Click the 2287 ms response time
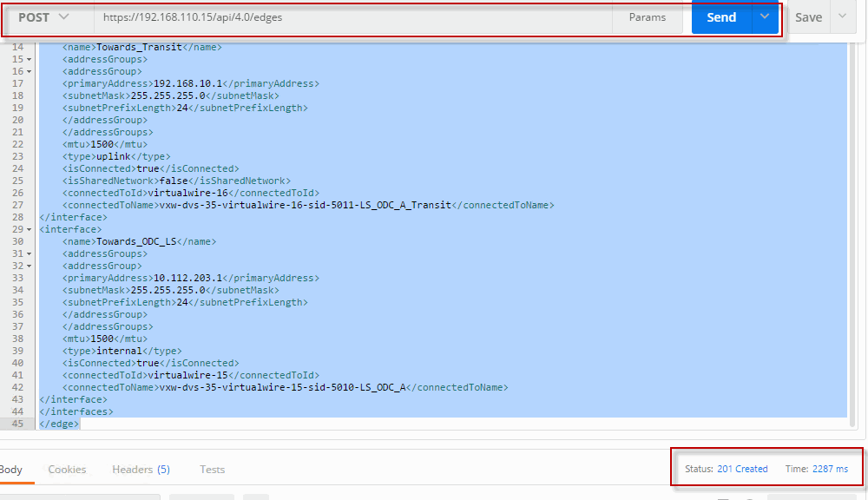This screenshot has width=868, height=500. point(830,469)
